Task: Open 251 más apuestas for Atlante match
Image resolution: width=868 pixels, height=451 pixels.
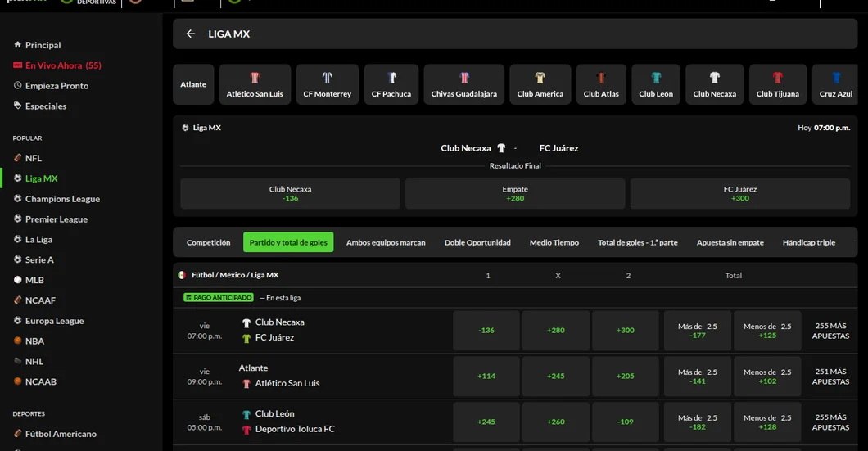Action: [830, 377]
